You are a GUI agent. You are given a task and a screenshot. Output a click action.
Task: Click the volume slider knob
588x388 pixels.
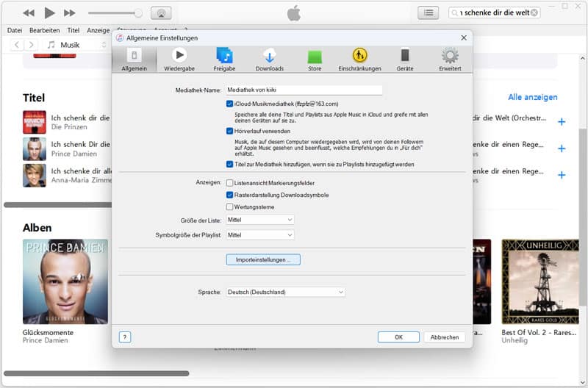click(138, 13)
